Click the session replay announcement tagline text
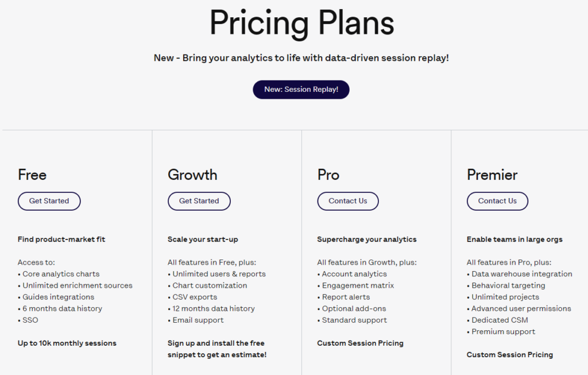 pos(301,58)
